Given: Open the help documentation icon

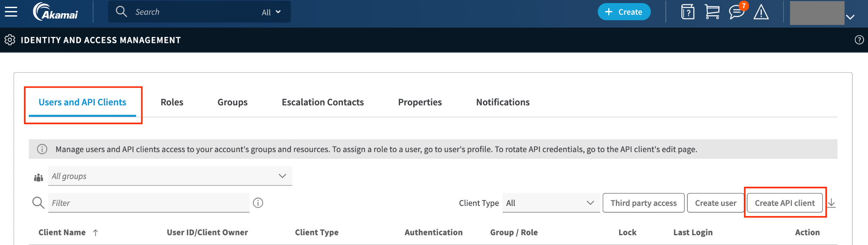Looking at the screenshot, I should point(687,12).
